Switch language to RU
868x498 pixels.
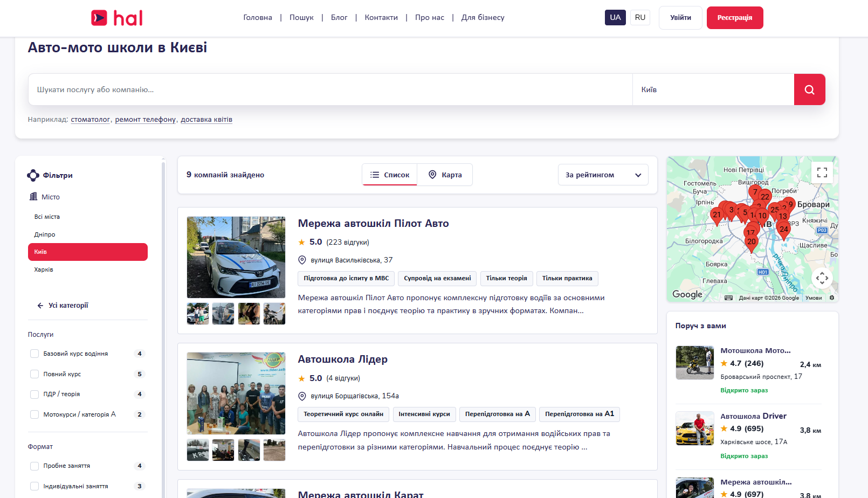(x=640, y=17)
